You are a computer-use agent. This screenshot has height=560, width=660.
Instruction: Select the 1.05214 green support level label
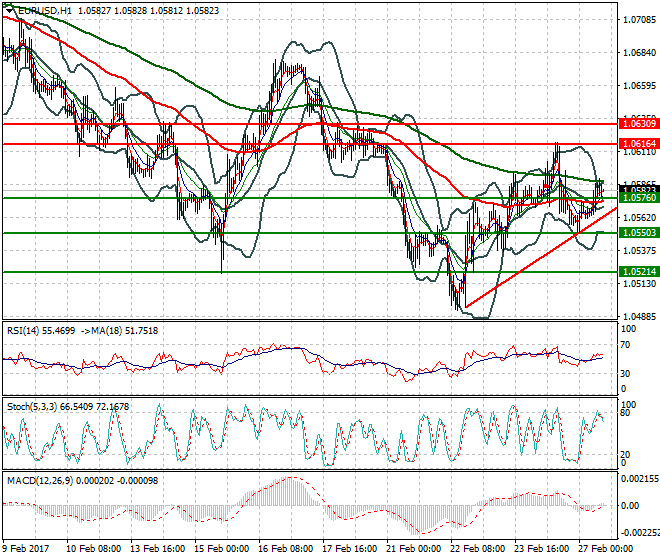coord(639,272)
